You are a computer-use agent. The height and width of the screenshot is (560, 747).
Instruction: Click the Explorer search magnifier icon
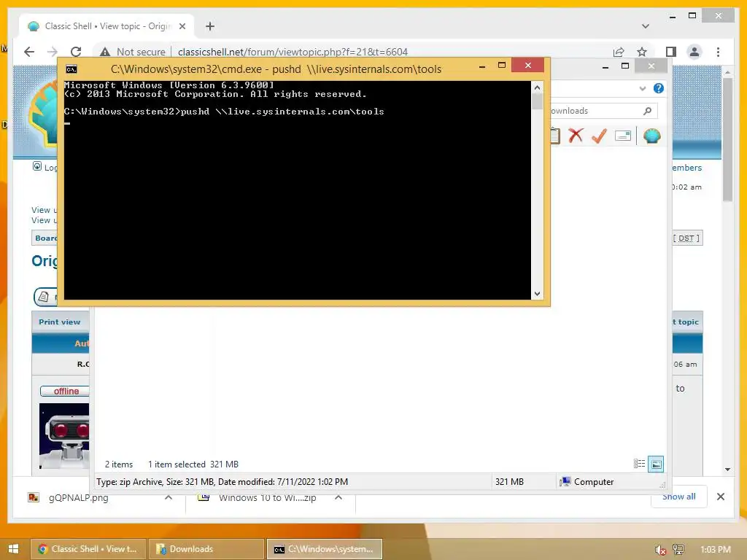click(x=647, y=111)
